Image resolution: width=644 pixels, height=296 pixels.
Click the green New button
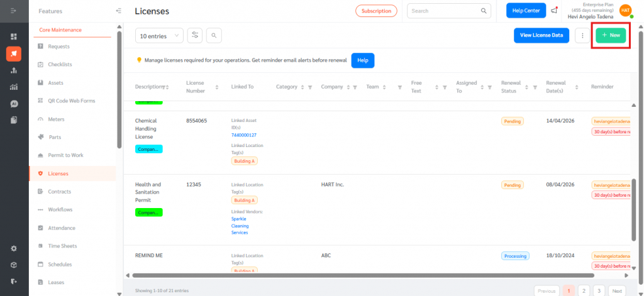(x=611, y=36)
